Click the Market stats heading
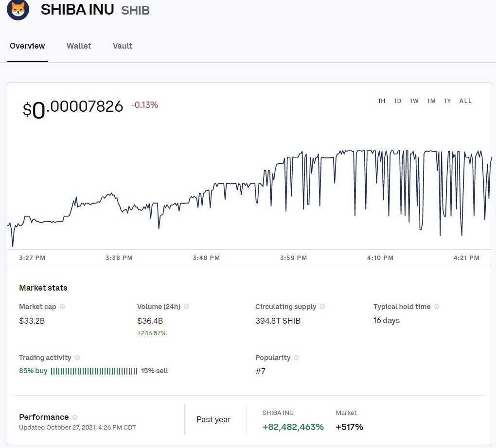 coord(43,288)
